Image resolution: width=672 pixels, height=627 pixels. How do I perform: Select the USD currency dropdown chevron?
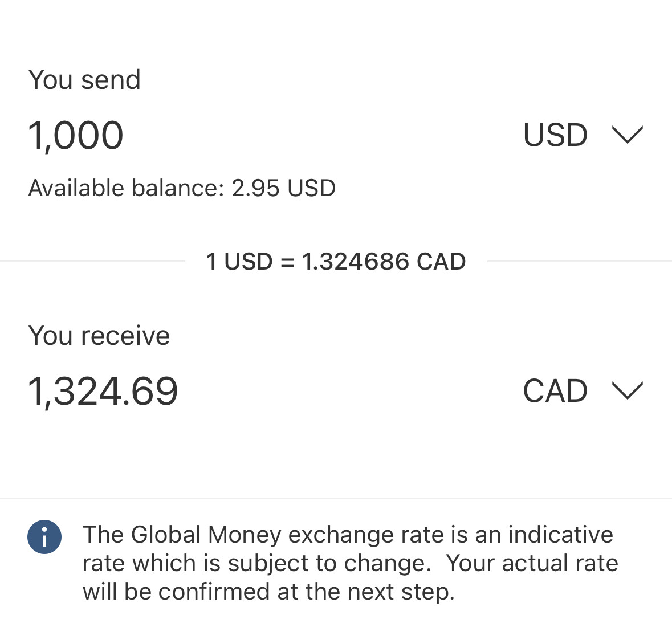click(x=627, y=135)
